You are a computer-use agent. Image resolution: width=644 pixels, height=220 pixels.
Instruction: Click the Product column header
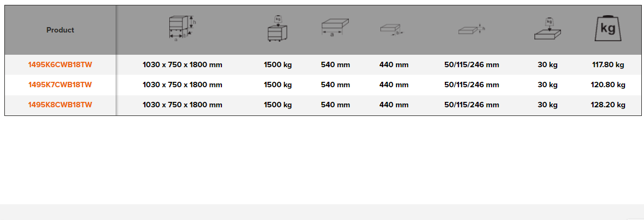[60, 30]
